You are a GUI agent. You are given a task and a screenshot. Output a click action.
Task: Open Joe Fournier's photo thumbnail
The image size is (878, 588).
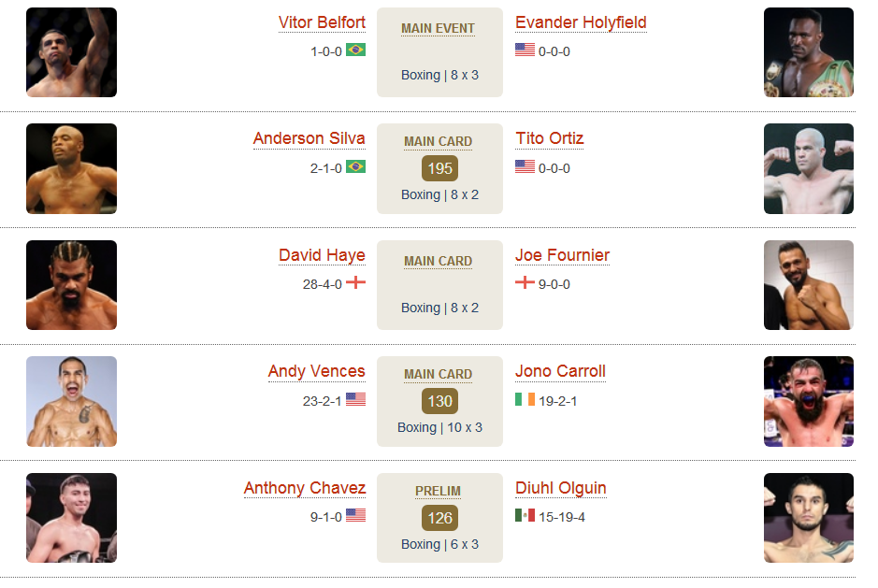pos(809,285)
